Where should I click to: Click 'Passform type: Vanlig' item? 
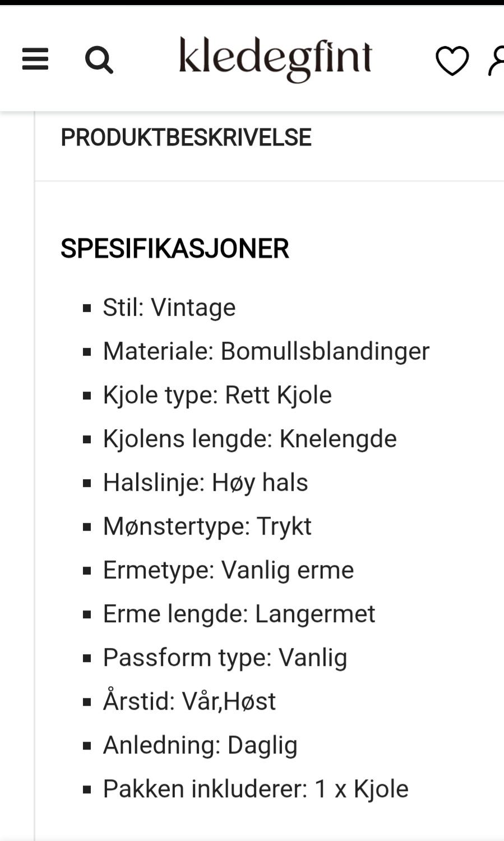pos(224,657)
